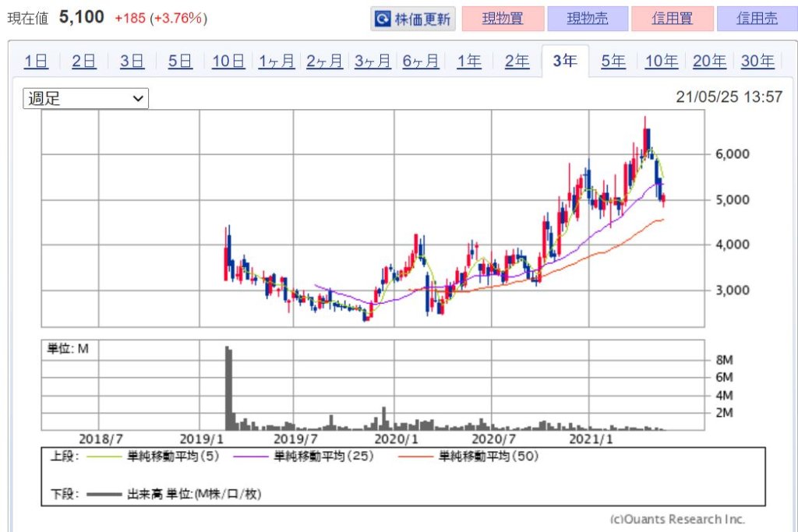The image size is (798, 532).
Task: Click the 6M volume axis label
Action: click(724, 377)
